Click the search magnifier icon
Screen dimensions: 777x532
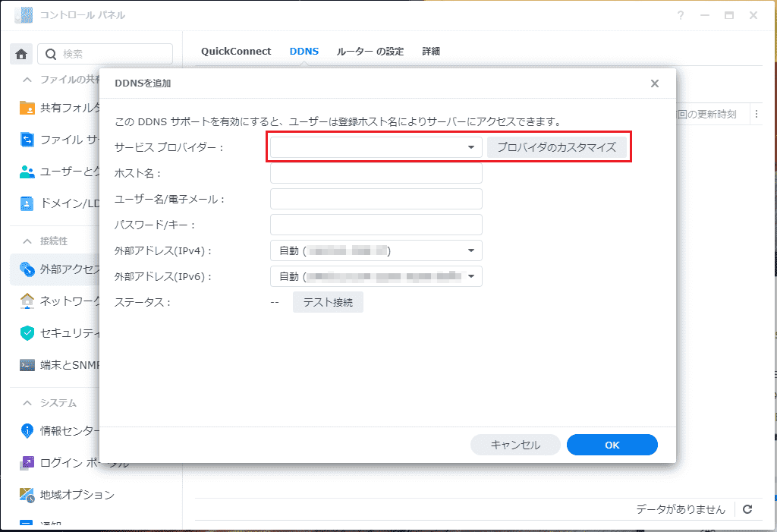pos(51,54)
